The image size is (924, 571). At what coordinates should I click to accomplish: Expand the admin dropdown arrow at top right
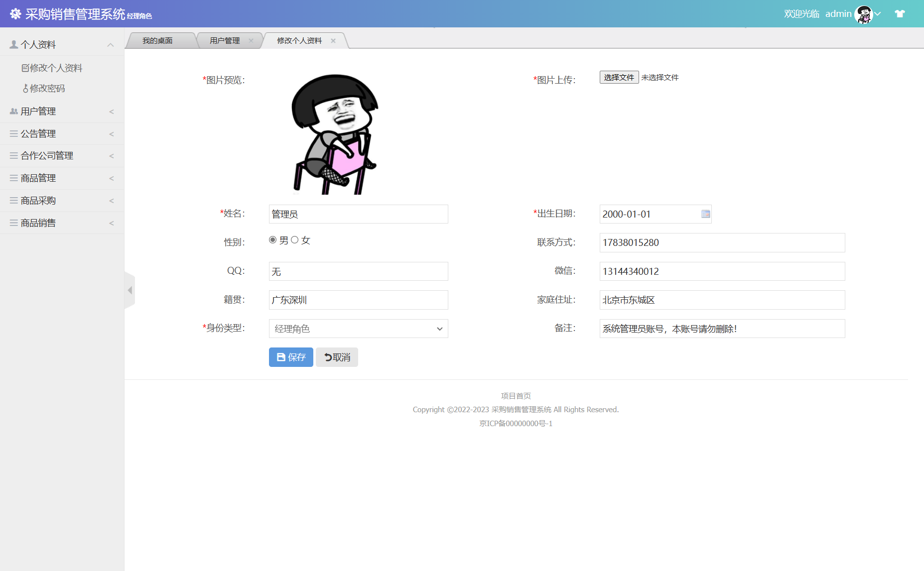pos(877,13)
